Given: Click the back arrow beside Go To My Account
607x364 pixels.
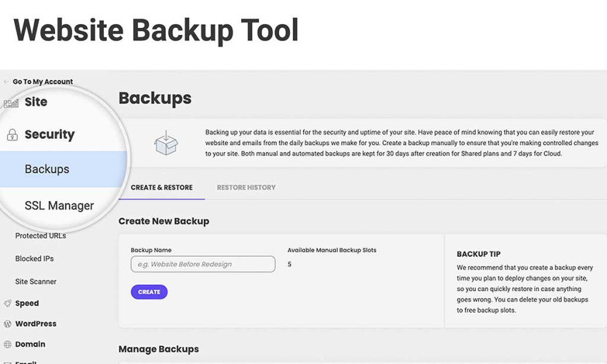Looking at the screenshot, I should [x=7, y=82].
